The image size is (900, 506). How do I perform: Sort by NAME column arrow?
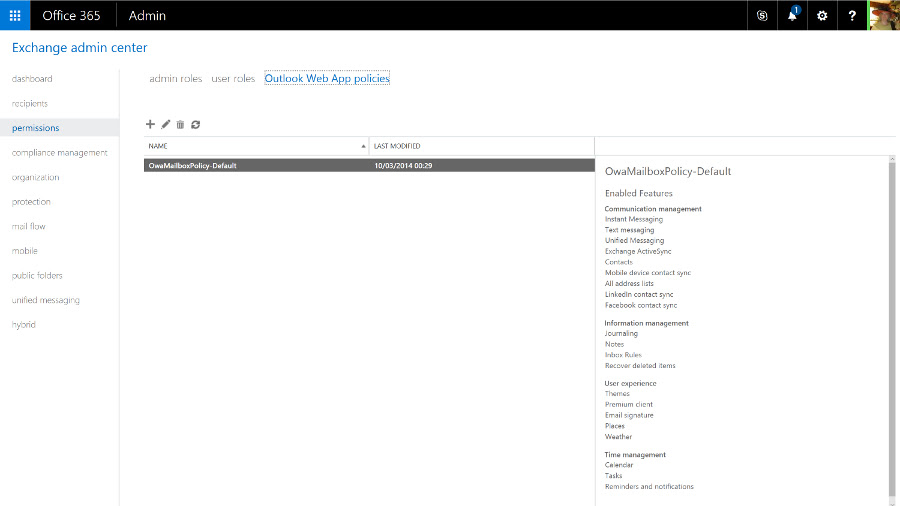[x=363, y=146]
